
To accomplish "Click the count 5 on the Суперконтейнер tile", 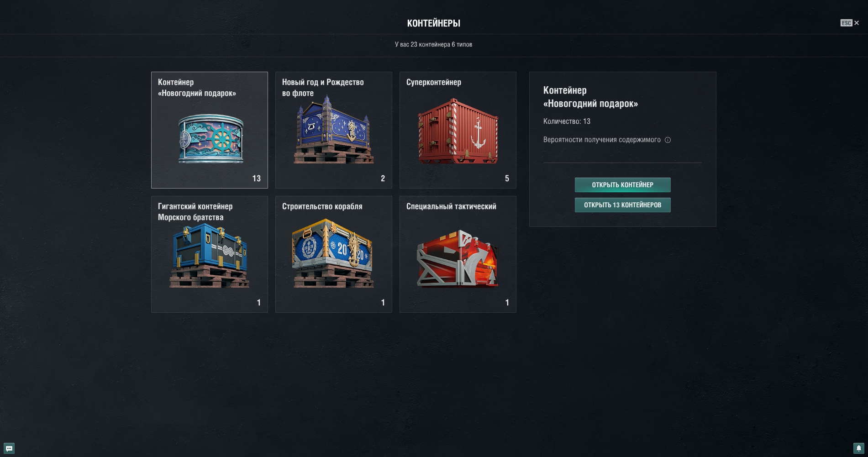I will 507,179.
